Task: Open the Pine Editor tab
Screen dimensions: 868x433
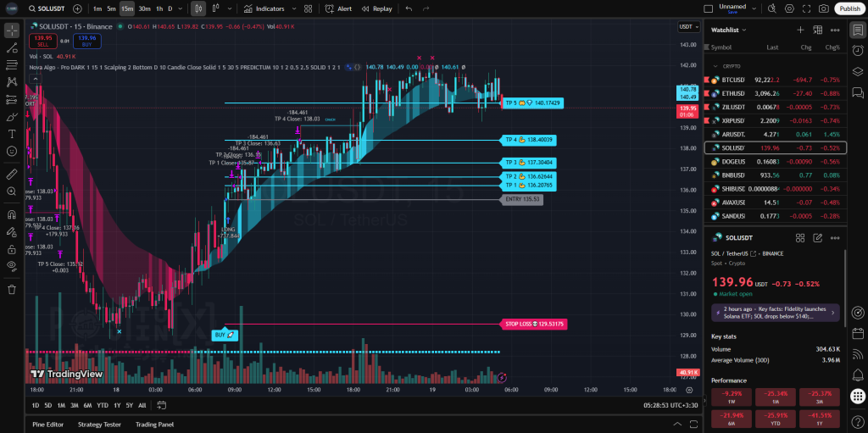Action: [x=47, y=425]
